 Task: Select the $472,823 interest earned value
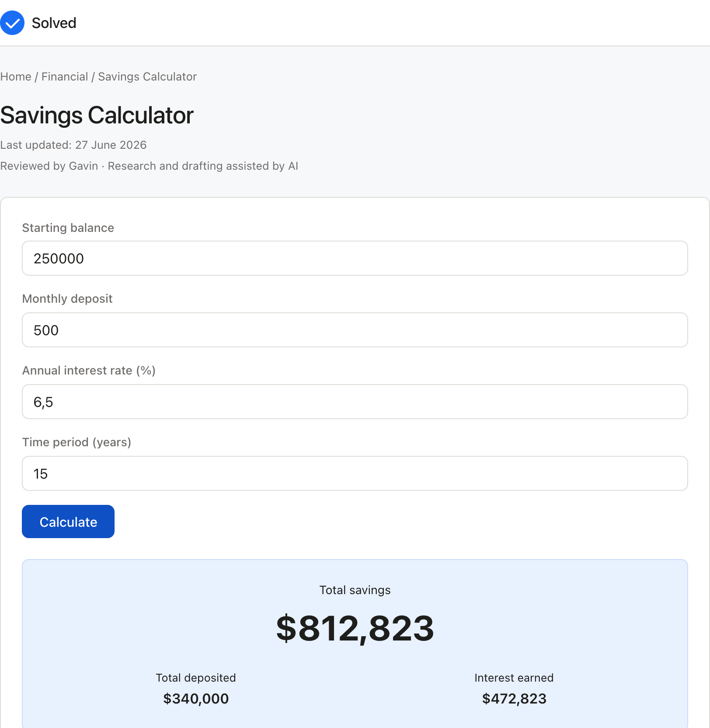coord(514,699)
